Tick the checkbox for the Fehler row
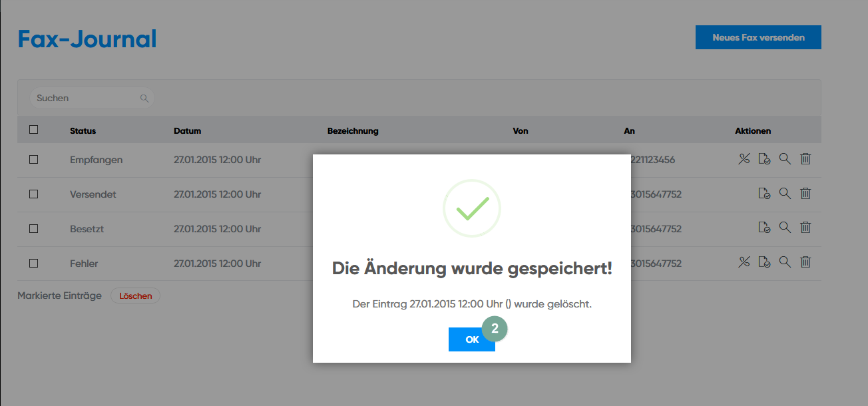This screenshot has width=868, height=406. [34, 264]
